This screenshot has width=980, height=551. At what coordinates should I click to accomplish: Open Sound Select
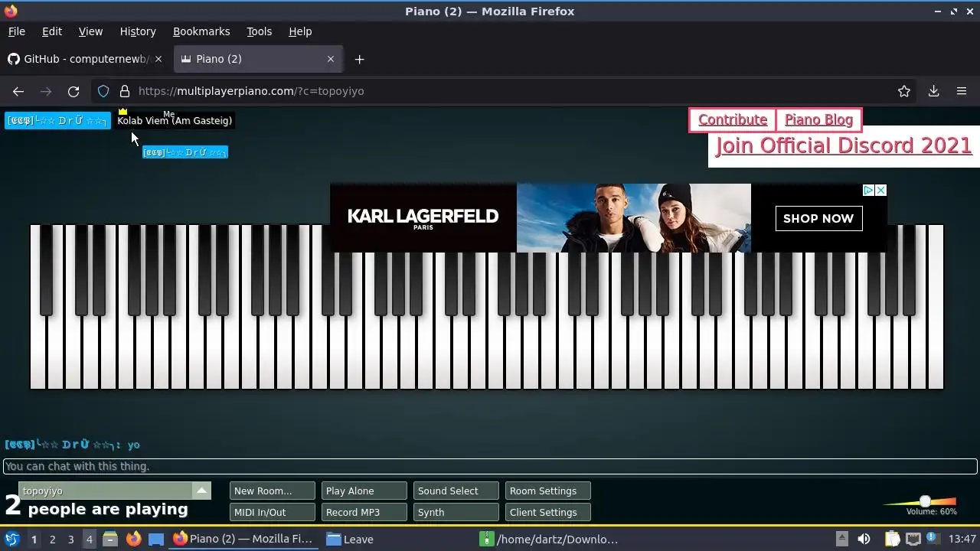456,491
